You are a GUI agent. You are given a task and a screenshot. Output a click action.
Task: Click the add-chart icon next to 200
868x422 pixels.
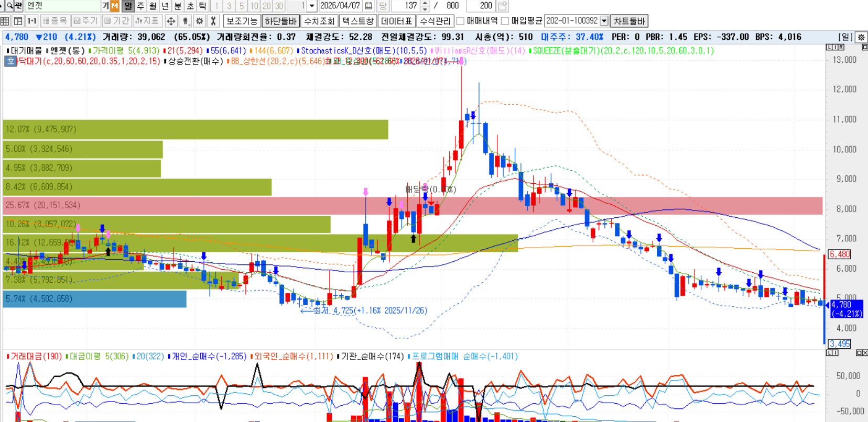tap(502, 6)
